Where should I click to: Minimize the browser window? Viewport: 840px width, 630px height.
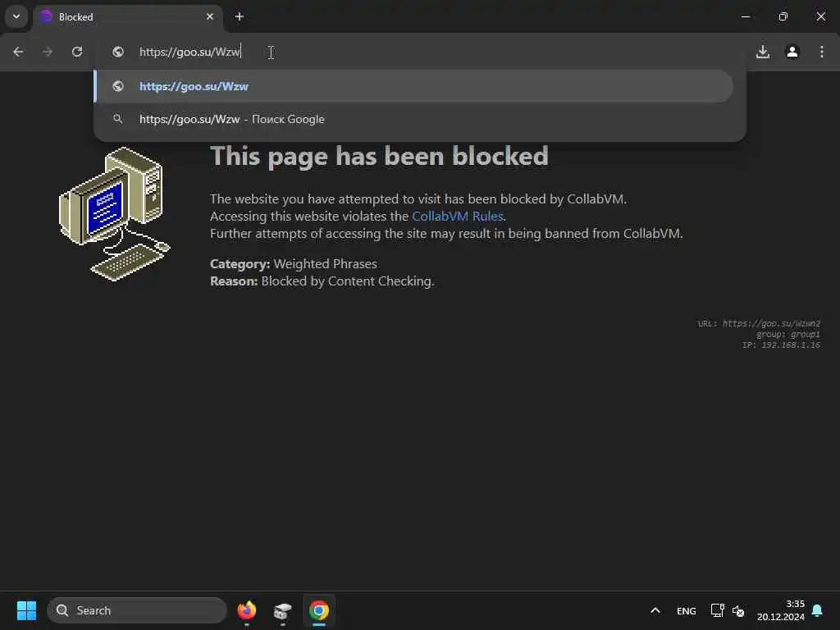click(745, 16)
